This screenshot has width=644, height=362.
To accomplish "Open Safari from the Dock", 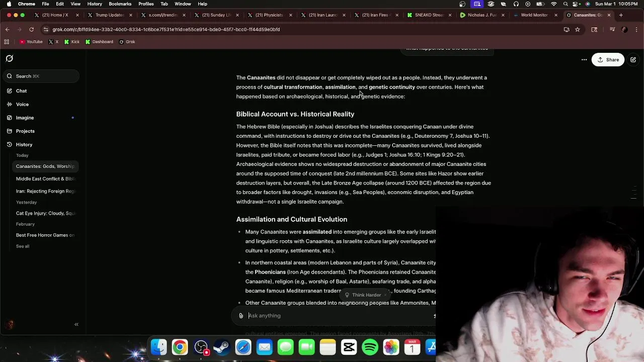I will (243, 347).
